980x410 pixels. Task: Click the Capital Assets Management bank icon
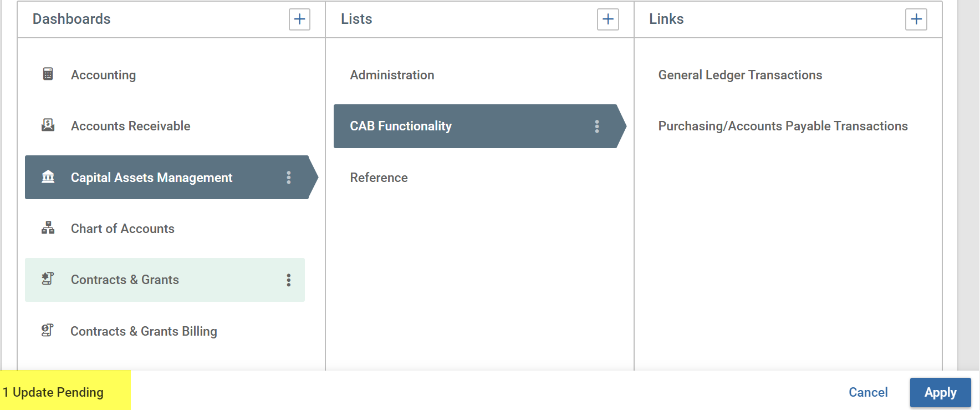pyautogui.click(x=48, y=177)
